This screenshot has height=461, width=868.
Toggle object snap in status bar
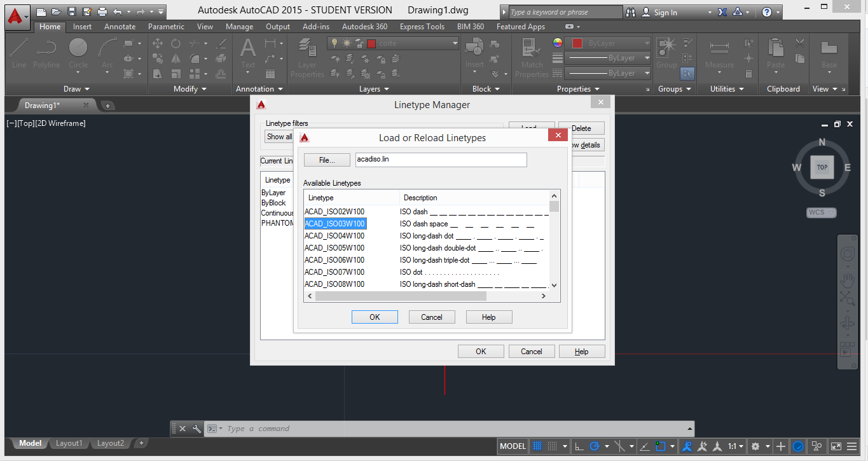tap(661, 446)
